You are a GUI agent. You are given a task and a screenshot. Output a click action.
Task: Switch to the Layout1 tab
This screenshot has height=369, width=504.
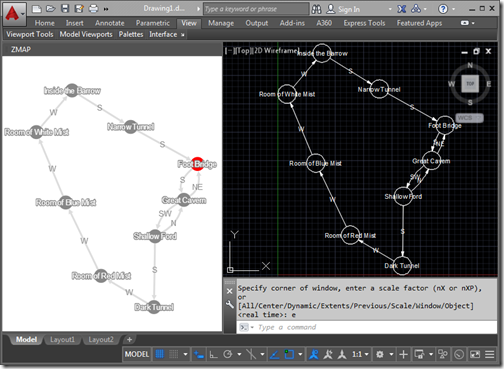[x=62, y=340]
